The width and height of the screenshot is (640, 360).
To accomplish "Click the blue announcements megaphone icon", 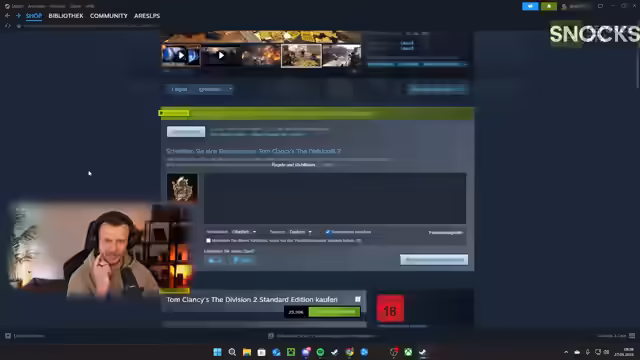I will [530, 6].
